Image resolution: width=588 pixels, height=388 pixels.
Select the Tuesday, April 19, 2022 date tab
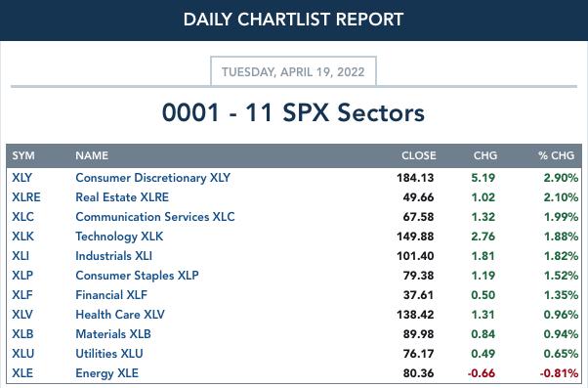point(293,71)
